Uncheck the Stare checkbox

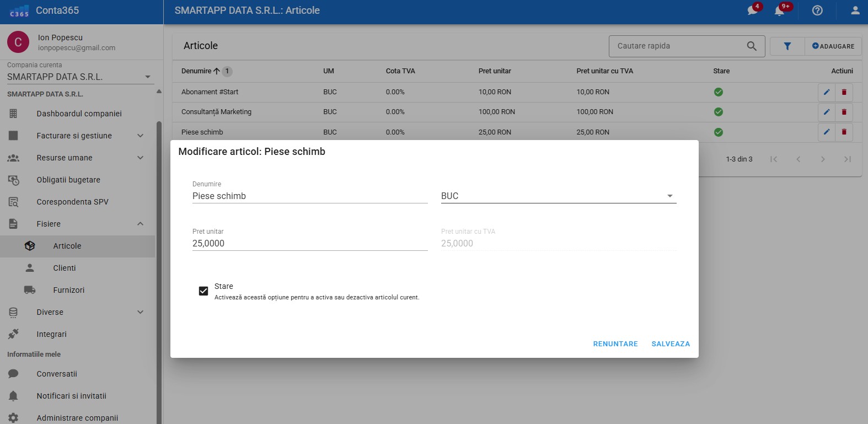coord(203,291)
